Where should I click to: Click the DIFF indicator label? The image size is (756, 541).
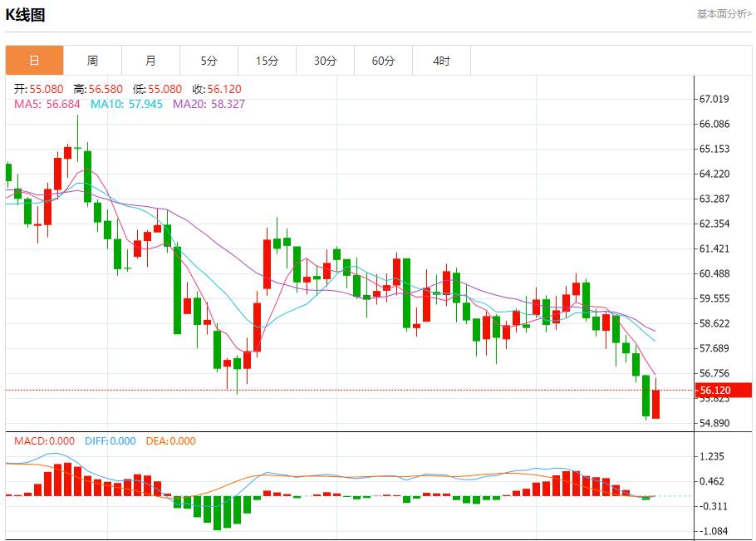[x=110, y=441]
